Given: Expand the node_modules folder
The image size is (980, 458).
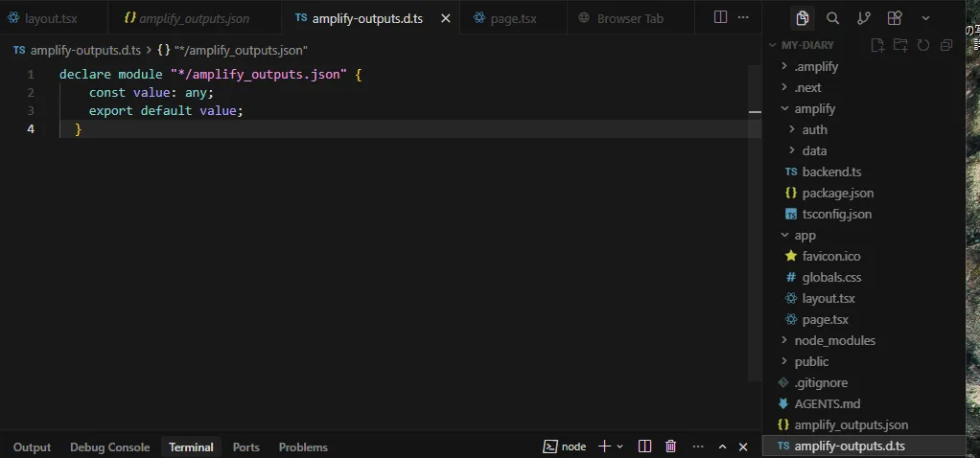Looking at the screenshot, I should 834,340.
